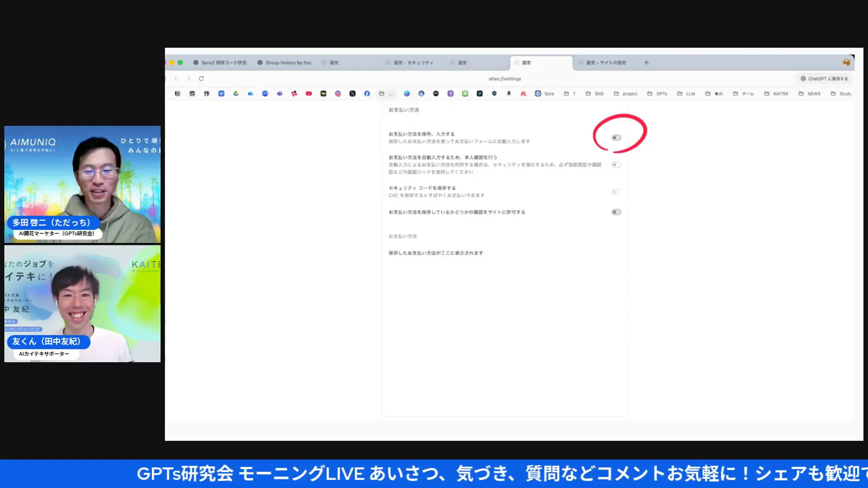This screenshot has height=488, width=868.
Task: Open the YouTube bookmark
Action: [x=309, y=94]
